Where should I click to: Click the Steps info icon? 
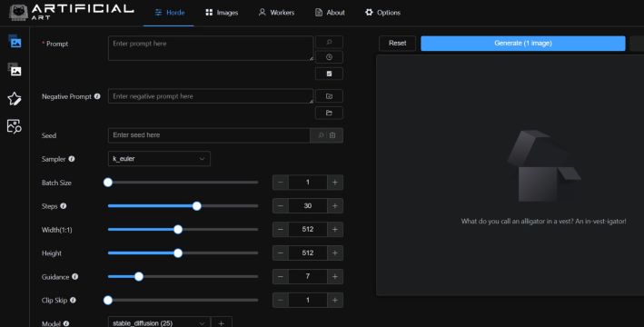click(64, 206)
